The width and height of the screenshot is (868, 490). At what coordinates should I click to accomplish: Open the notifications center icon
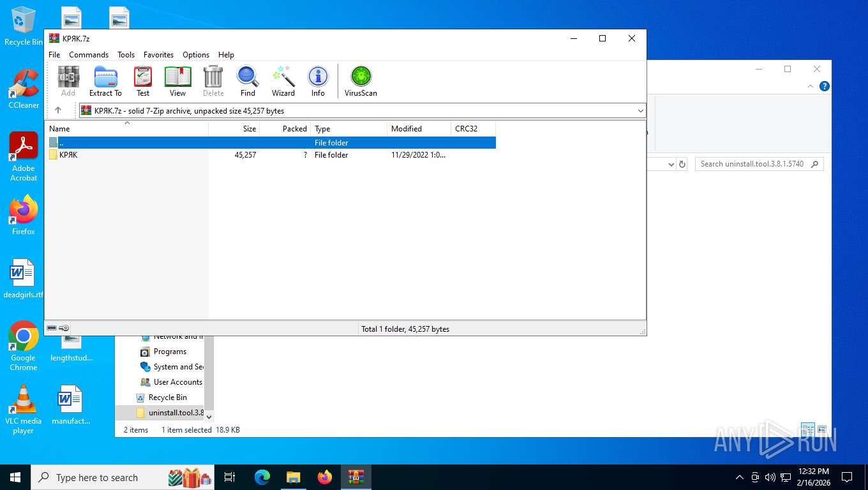pos(847,477)
